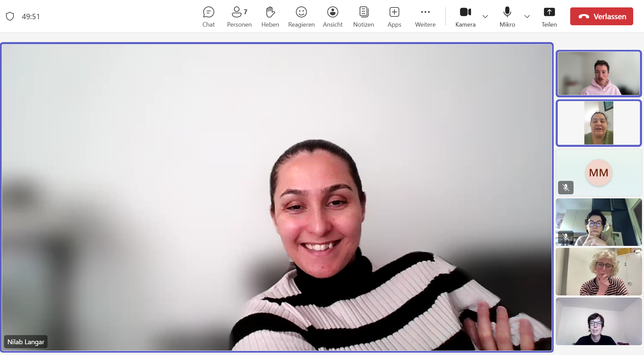Add Apps to the meeting
Viewport: 644px width, 355px height.
point(394,17)
